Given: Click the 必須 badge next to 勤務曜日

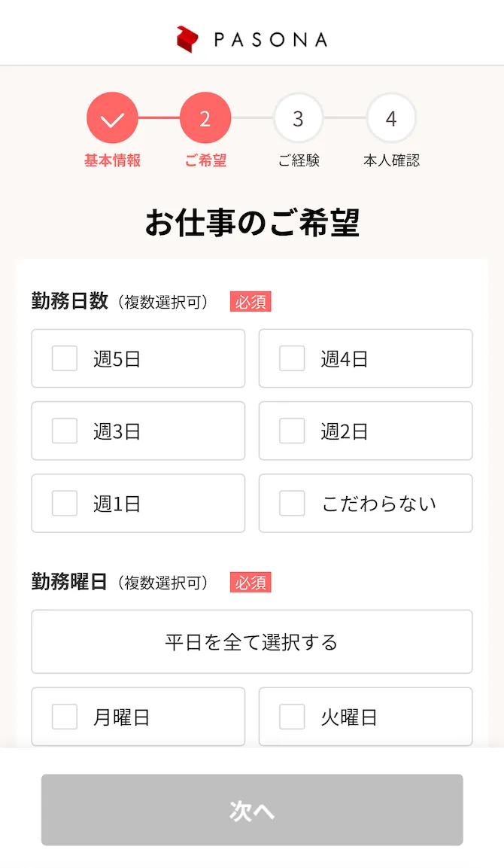Looking at the screenshot, I should 250,582.
